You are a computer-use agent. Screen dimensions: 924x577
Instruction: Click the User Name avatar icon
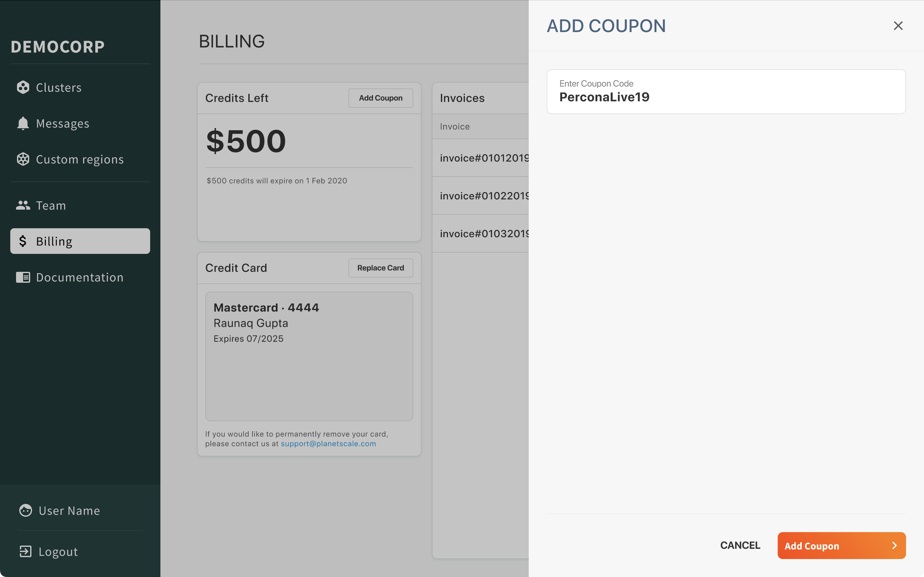pyautogui.click(x=26, y=511)
